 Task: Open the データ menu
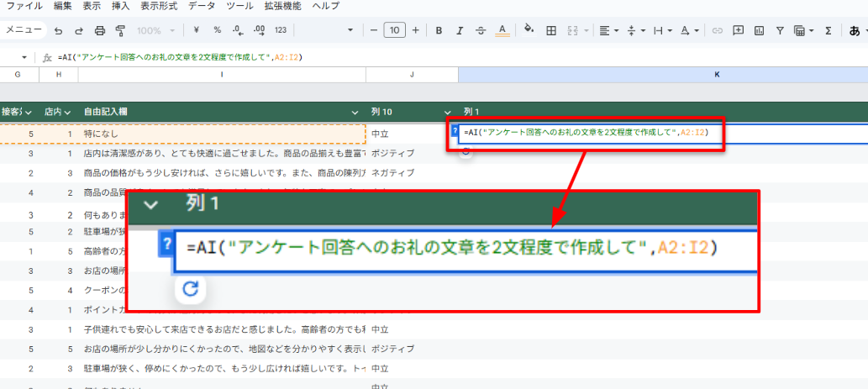(x=202, y=7)
